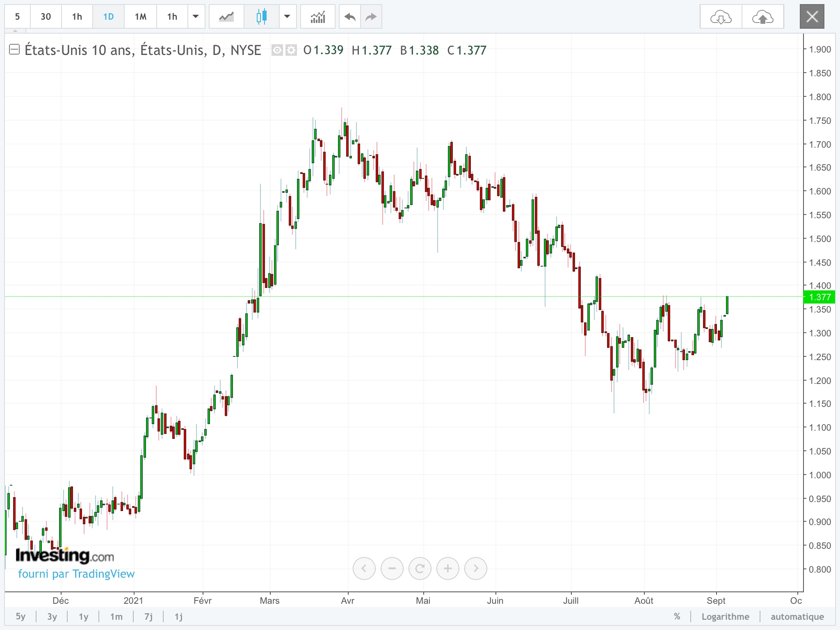Reset the chart view with the refresh button
The image size is (840, 630).
(420, 568)
